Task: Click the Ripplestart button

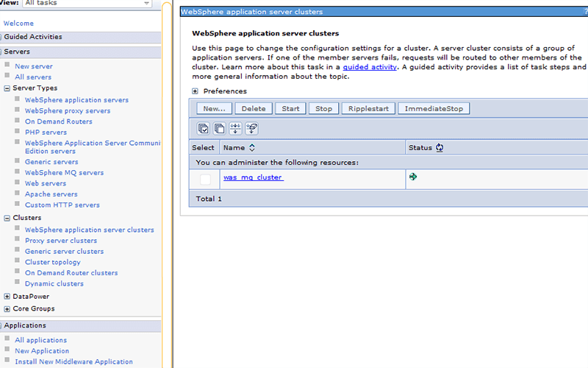Action: click(x=368, y=108)
